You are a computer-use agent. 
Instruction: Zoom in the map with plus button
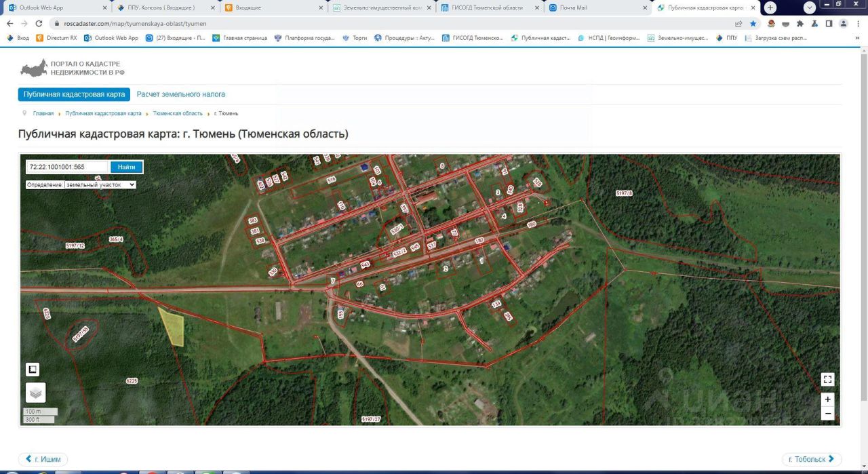click(x=827, y=399)
